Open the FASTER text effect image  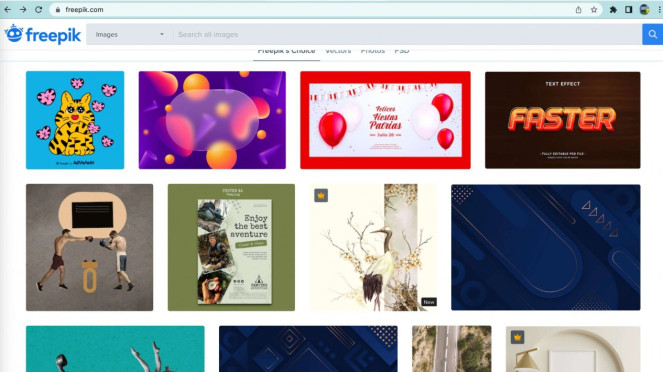pyautogui.click(x=562, y=120)
